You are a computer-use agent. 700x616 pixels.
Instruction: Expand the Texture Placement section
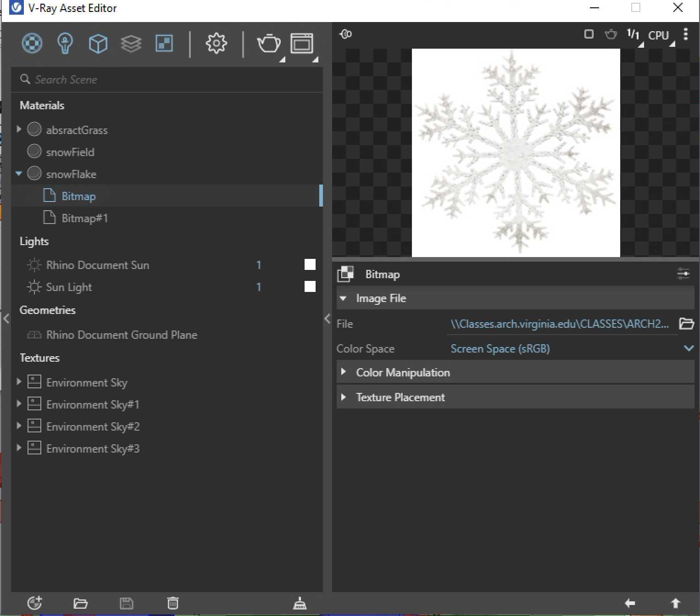pyautogui.click(x=343, y=397)
